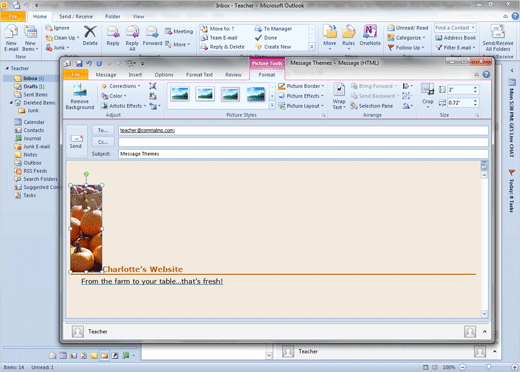Screen dimensions: 520x372
Task: Click the picture Size dialog launcher
Action: click(x=477, y=115)
